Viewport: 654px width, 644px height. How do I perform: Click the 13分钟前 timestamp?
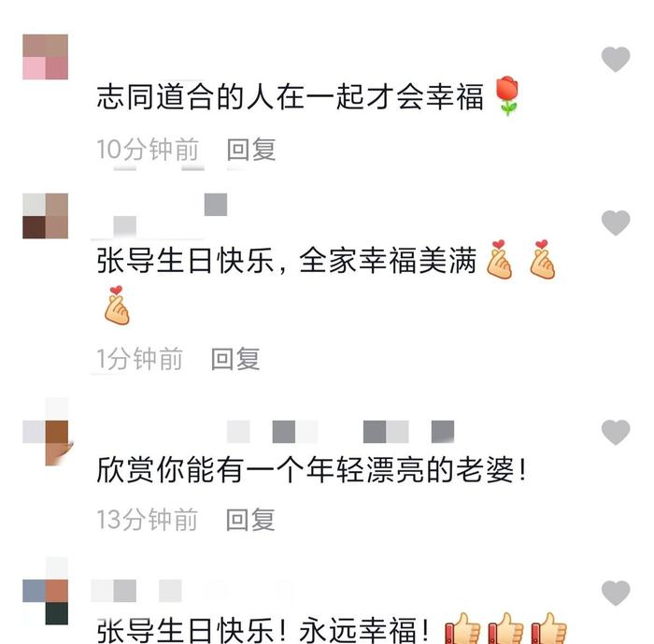(x=148, y=520)
